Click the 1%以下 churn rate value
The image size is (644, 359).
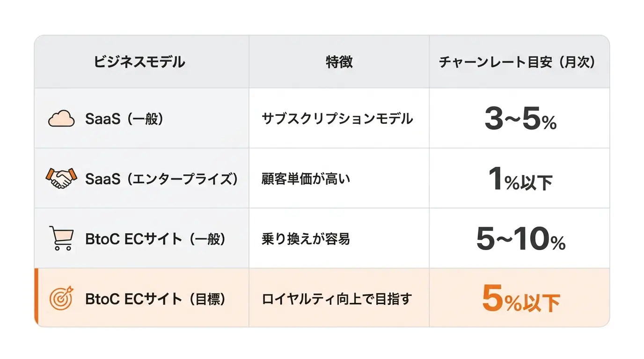point(520,180)
